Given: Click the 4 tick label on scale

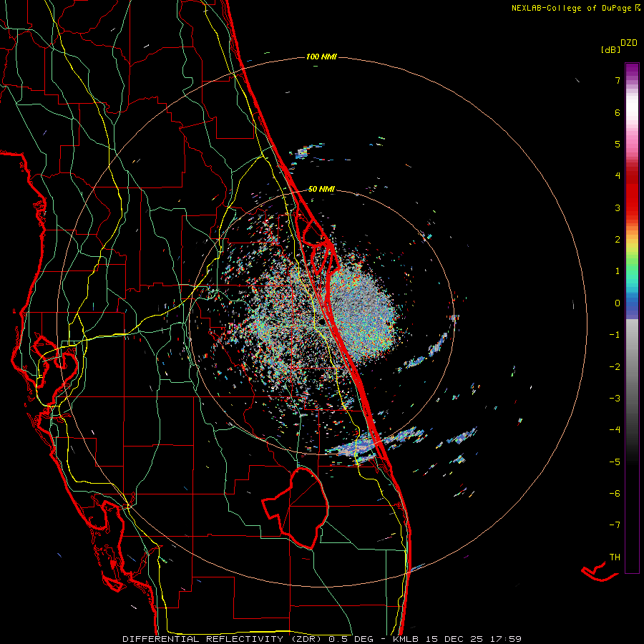Looking at the screenshot, I should pos(618,176).
